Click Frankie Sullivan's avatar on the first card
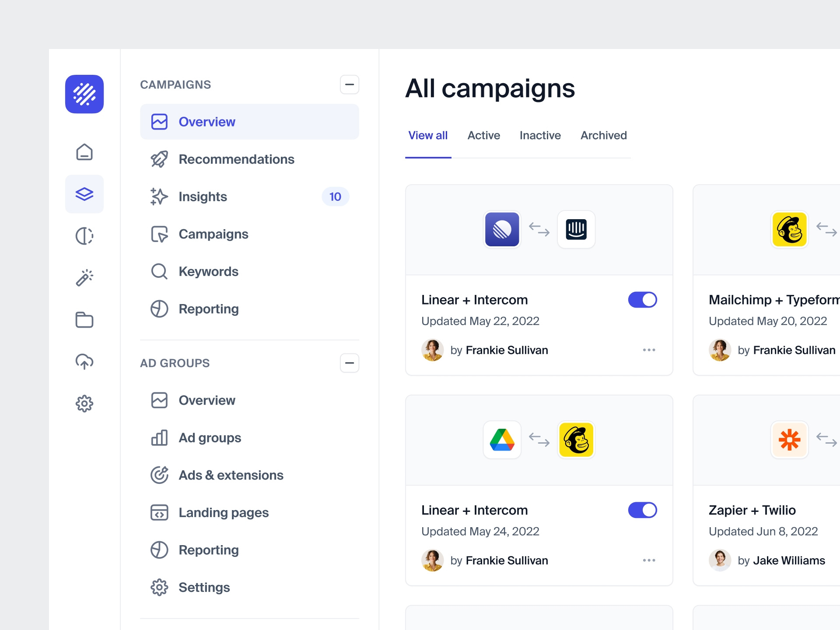 tap(432, 350)
